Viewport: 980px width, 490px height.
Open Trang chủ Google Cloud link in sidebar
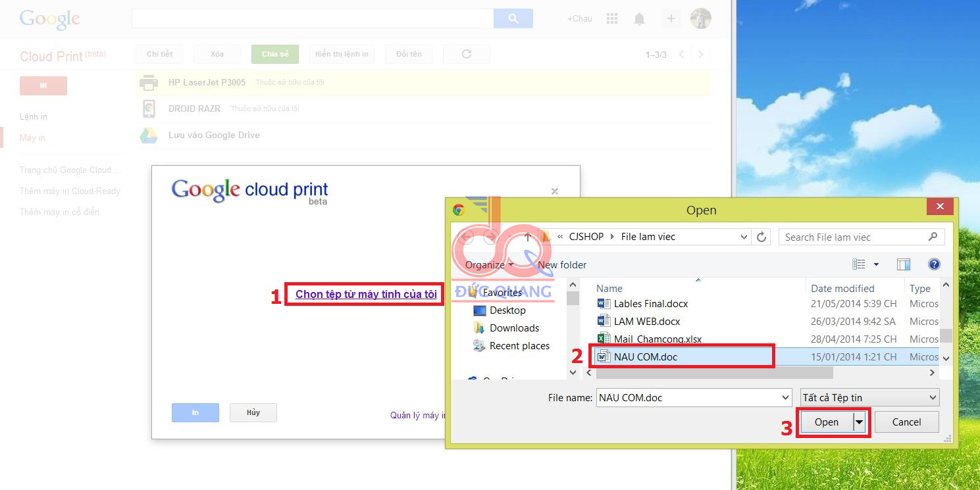pyautogui.click(x=70, y=170)
